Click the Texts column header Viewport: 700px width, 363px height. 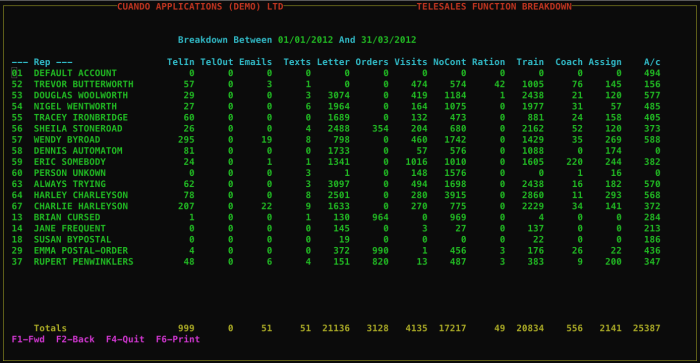[x=297, y=62]
